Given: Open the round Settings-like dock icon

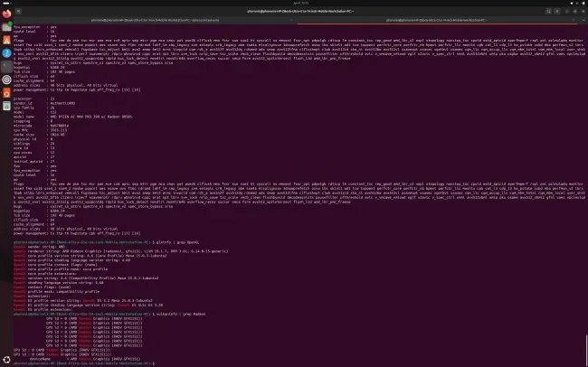Looking at the screenshot, I should click(6, 80).
